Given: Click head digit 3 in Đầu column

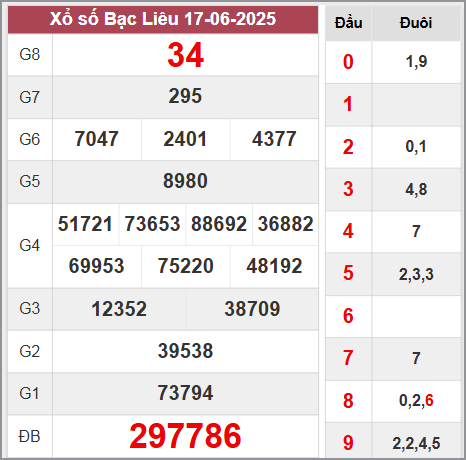Looking at the screenshot, I should tap(348, 189).
